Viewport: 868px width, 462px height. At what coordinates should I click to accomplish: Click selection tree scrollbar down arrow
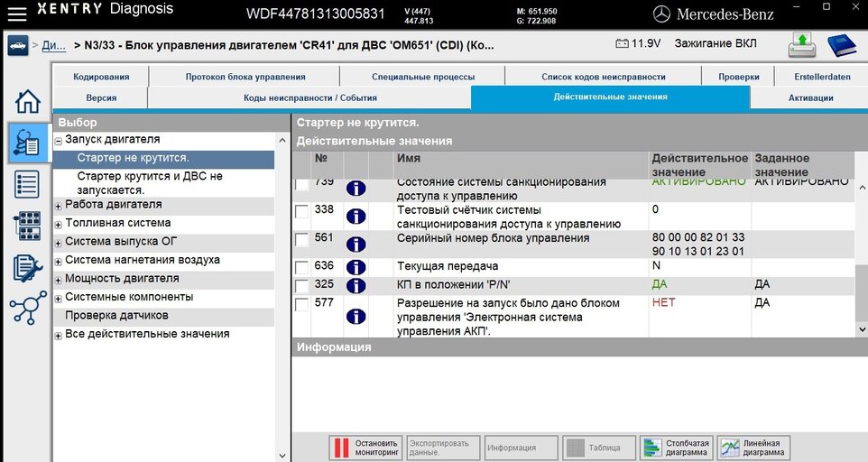coord(282,456)
